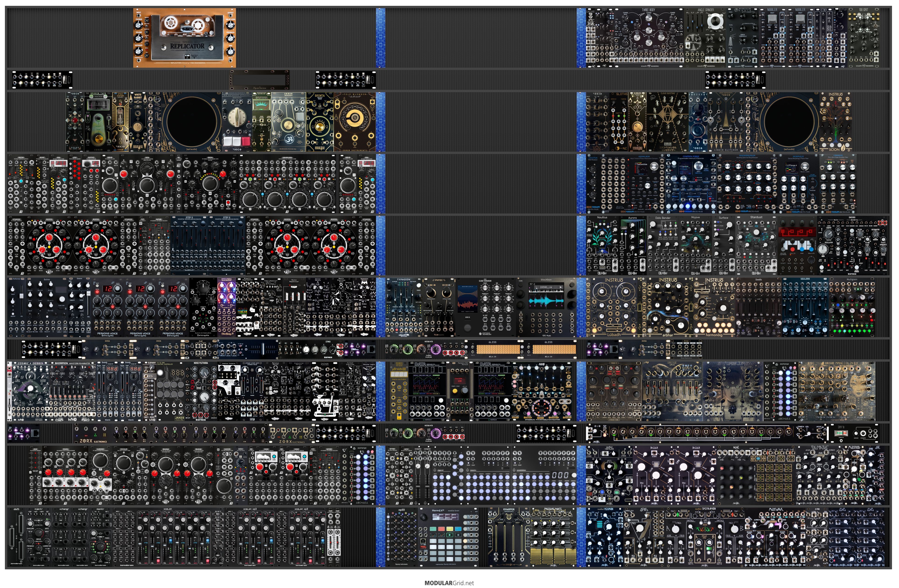
Task: Select the Interstellar Radio module
Action: tap(743, 38)
